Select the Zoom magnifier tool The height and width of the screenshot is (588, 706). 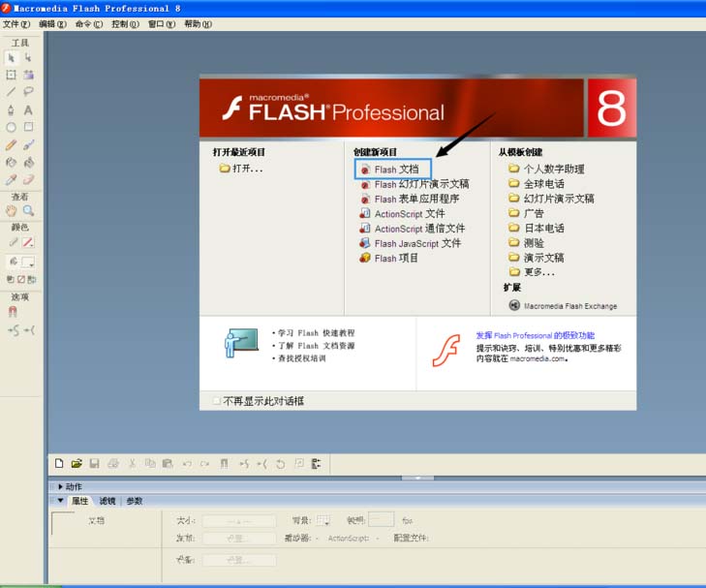tap(28, 210)
